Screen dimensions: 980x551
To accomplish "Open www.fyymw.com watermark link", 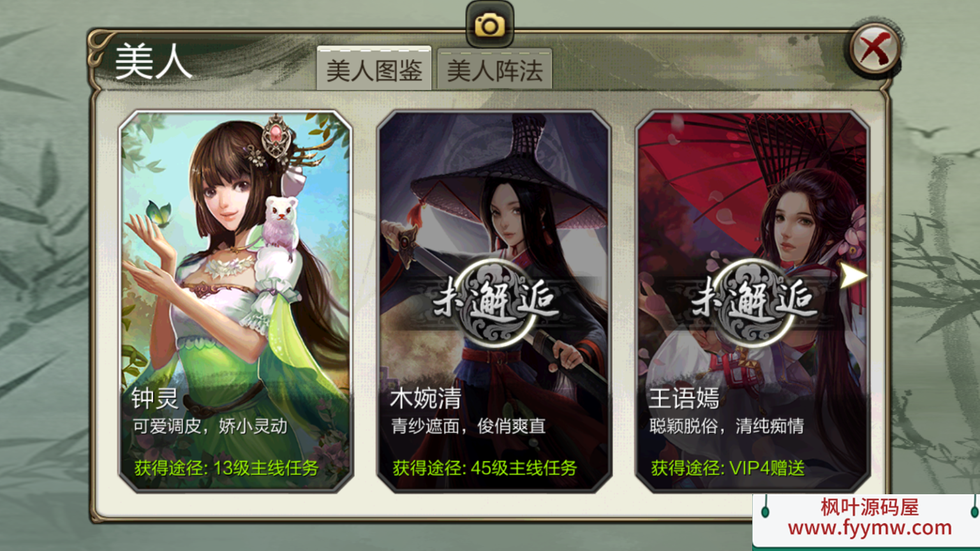I will (x=870, y=527).
